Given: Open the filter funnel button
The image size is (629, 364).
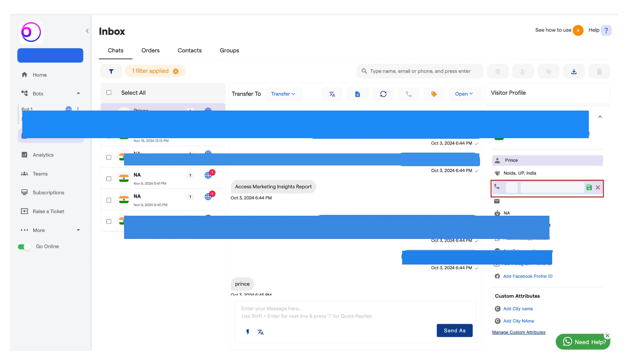Looking at the screenshot, I should point(111,71).
